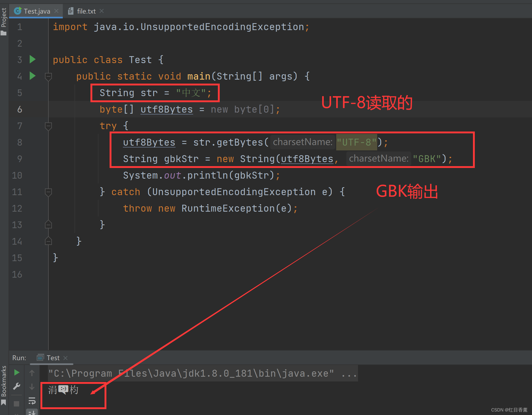Click line number 10 in the gutter

tap(17, 175)
